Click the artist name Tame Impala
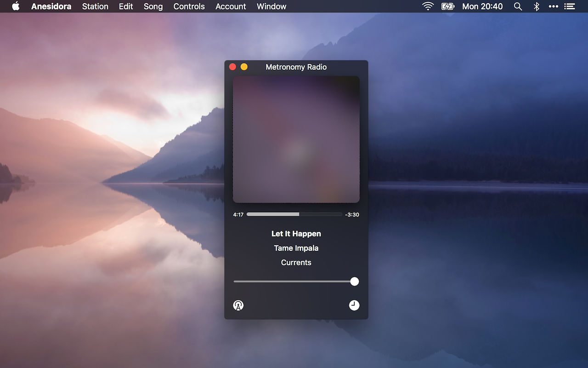This screenshot has width=588, height=368. (x=296, y=248)
